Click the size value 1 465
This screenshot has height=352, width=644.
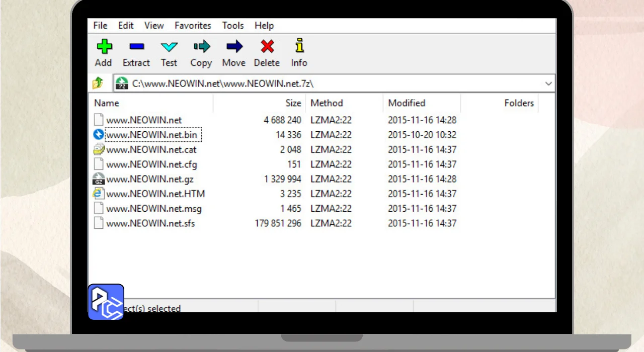291,208
